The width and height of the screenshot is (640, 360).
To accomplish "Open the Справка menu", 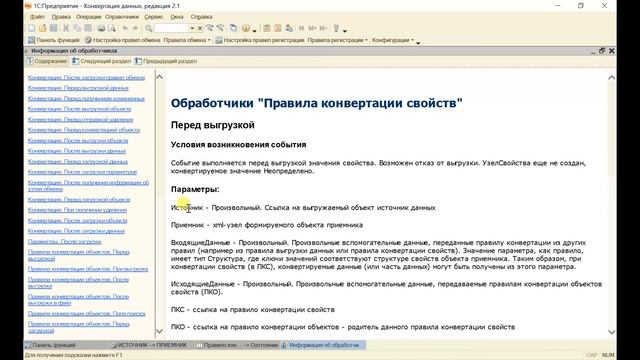I will 201,17.
